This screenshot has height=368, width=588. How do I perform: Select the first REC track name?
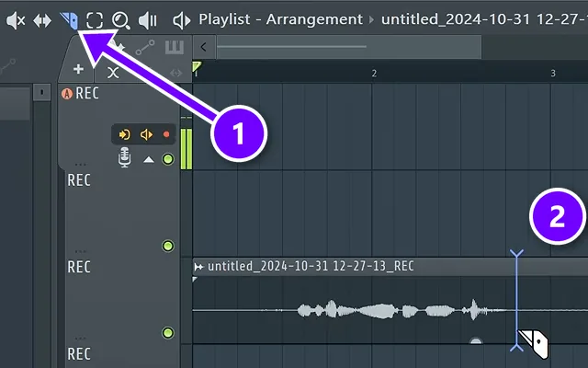tap(87, 93)
